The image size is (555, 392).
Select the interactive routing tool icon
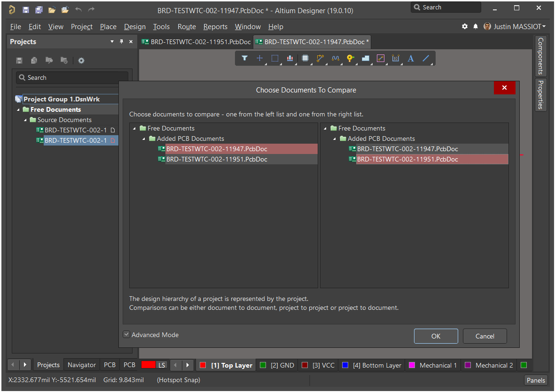pos(320,58)
